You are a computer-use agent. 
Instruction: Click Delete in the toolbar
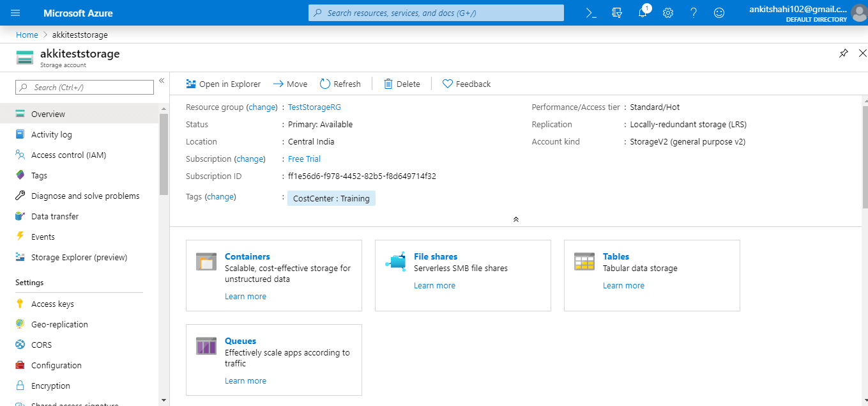pyautogui.click(x=402, y=84)
